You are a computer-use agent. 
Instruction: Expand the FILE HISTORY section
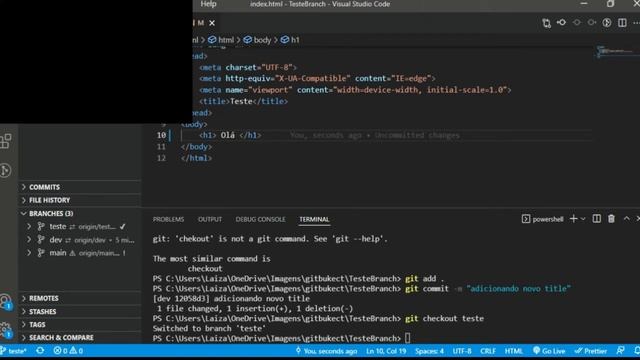click(x=80, y=200)
